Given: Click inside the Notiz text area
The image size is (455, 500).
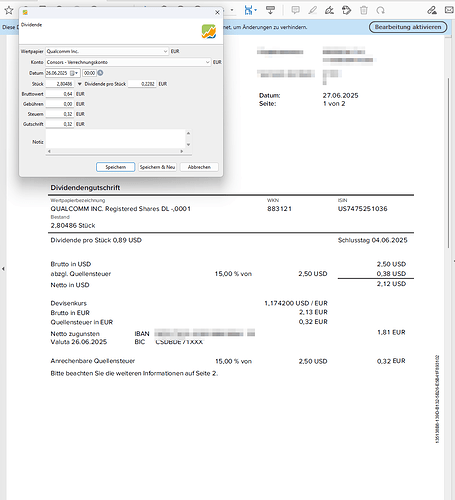Looking at the screenshot, I should (x=115, y=139).
